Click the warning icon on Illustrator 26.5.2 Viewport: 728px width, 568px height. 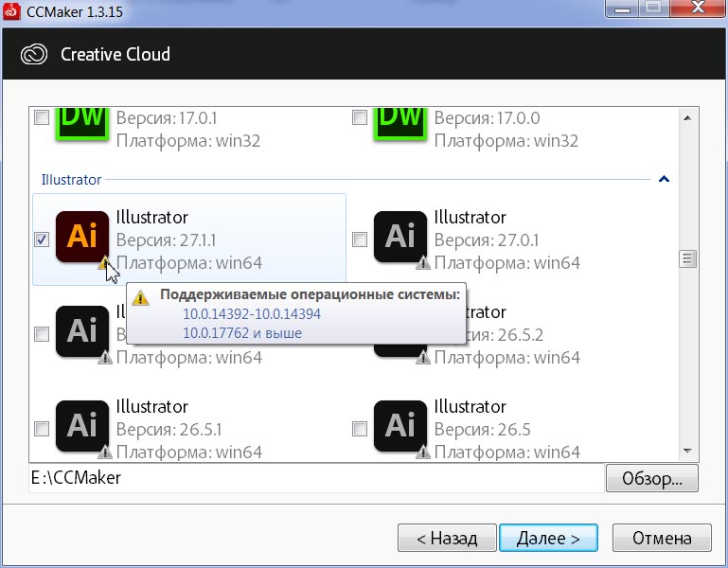click(423, 358)
